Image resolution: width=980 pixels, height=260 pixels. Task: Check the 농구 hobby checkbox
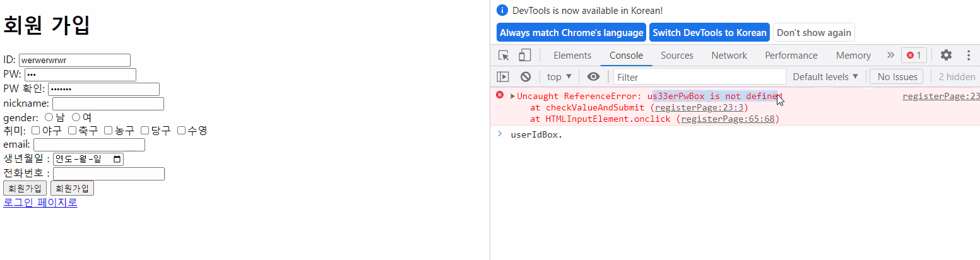(x=109, y=131)
